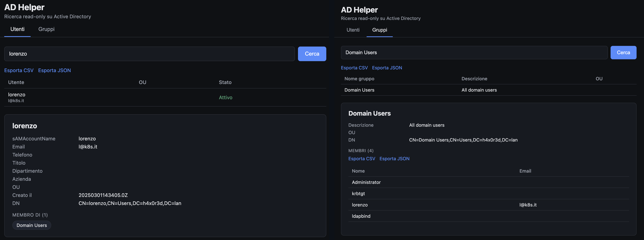Click the Email column header in members table

525,171
